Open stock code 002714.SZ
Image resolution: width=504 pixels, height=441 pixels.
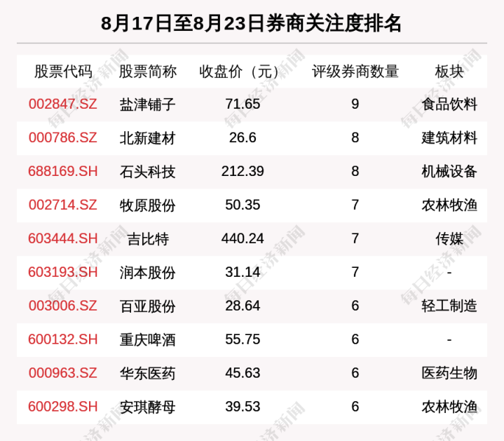click(62, 205)
